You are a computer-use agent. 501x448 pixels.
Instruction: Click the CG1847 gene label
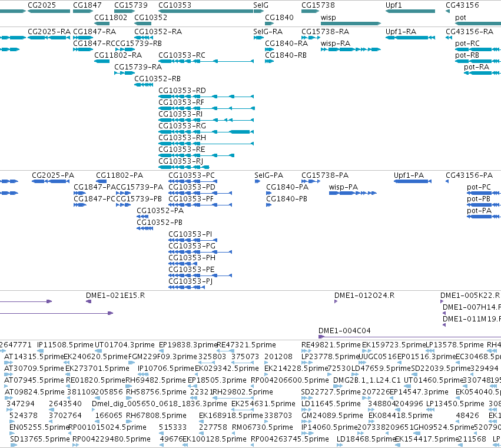coord(87,5)
